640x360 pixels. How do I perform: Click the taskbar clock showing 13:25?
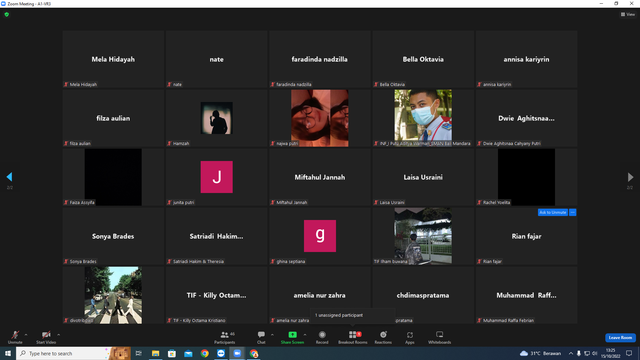(610, 353)
